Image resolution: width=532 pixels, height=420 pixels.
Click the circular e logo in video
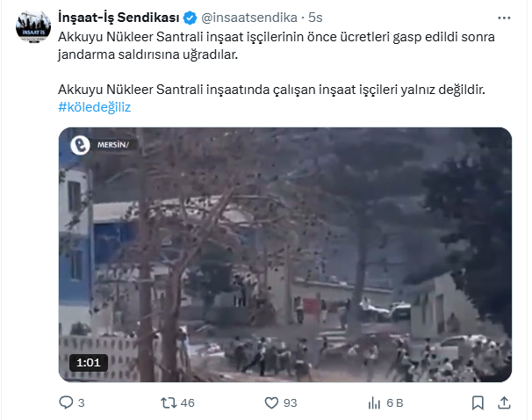(80, 145)
